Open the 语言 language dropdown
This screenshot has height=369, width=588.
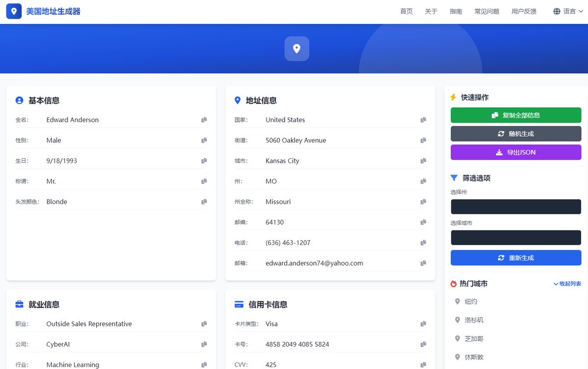(568, 11)
